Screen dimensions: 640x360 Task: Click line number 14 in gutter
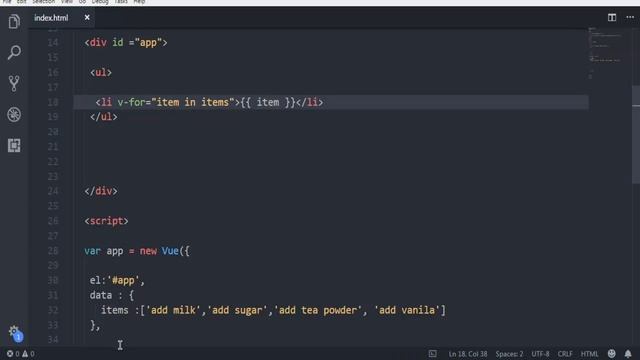53,42
